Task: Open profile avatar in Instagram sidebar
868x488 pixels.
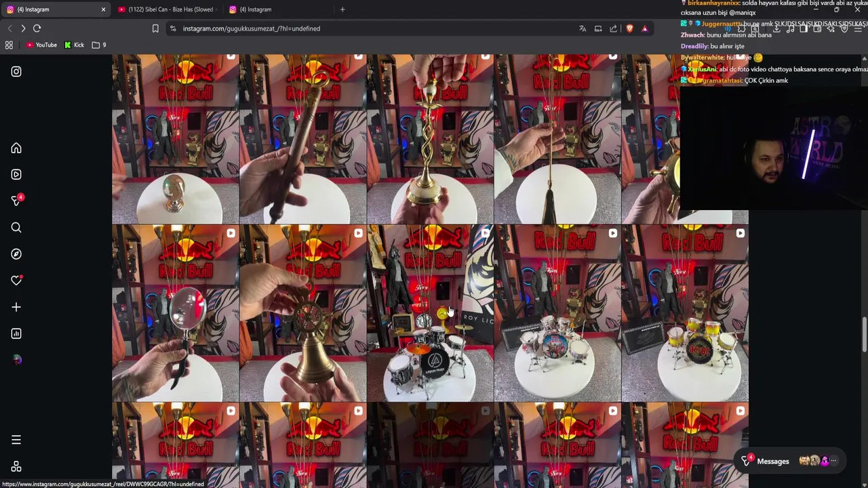Action: (16, 360)
